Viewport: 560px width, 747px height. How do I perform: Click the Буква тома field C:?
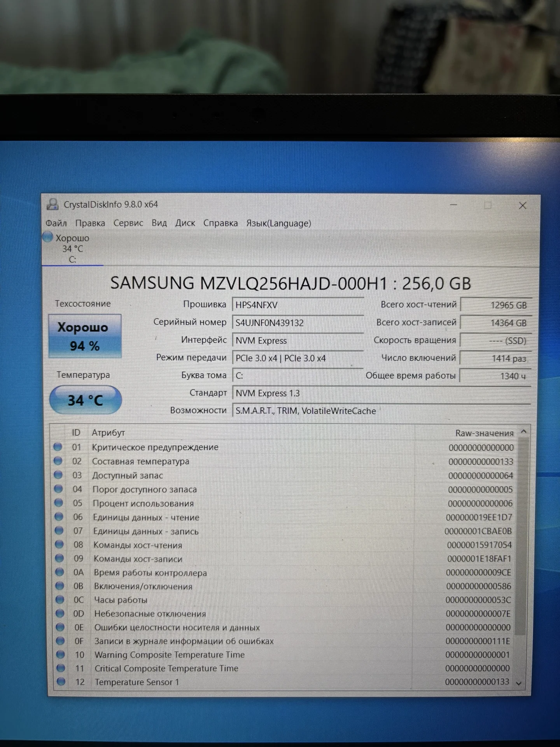297,375
